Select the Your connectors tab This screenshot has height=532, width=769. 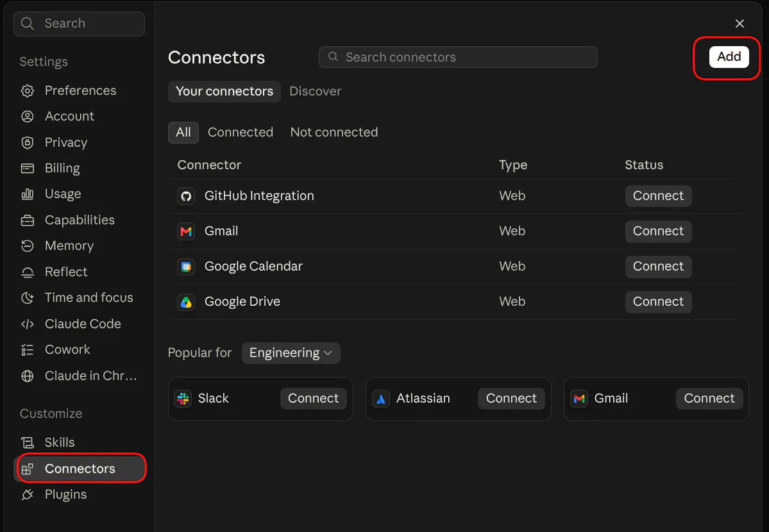point(224,92)
